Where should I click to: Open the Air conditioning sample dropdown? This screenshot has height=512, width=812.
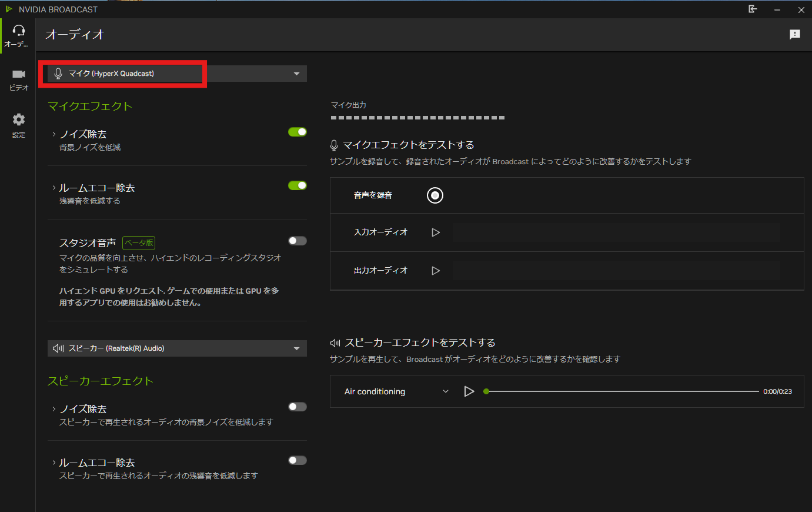pyautogui.click(x=397, y=391)
